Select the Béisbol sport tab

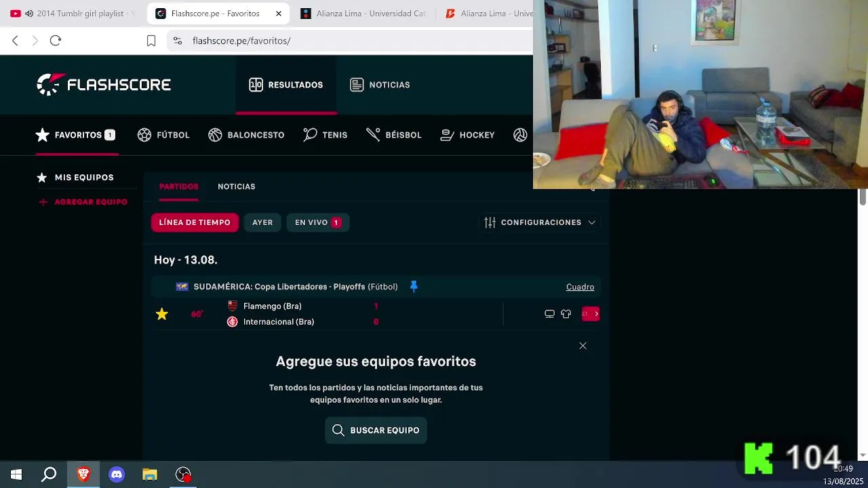click(394, 135)
